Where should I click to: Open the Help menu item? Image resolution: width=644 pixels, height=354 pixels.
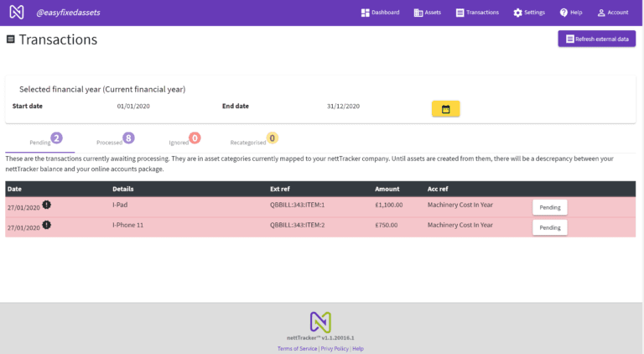(571, 13)
